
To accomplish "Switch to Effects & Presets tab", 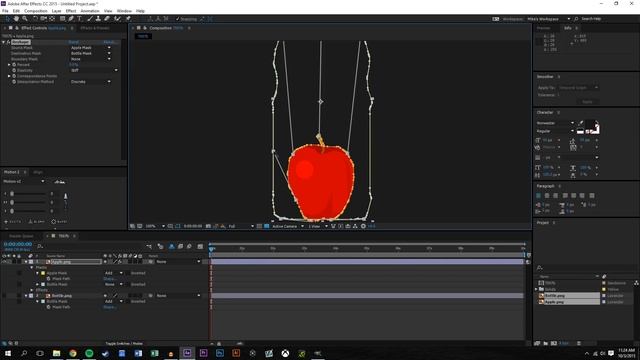I will (x=95, y=28).
